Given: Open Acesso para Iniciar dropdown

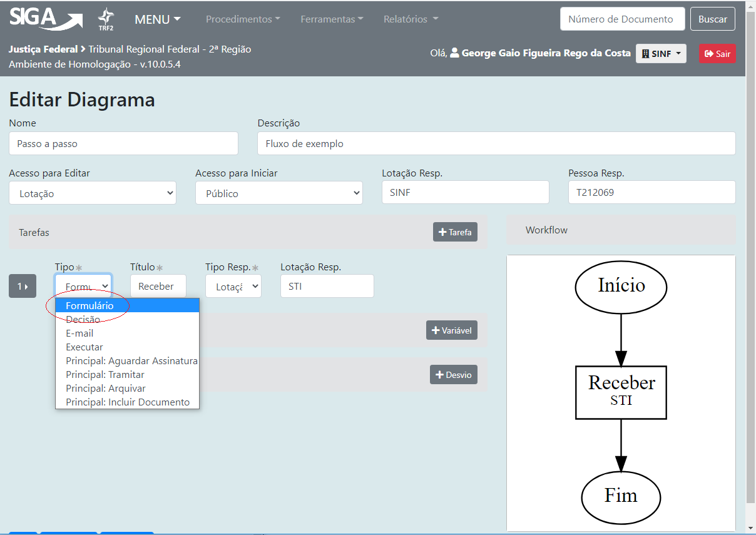Looking at the screenshot, I should click(278, 193).
